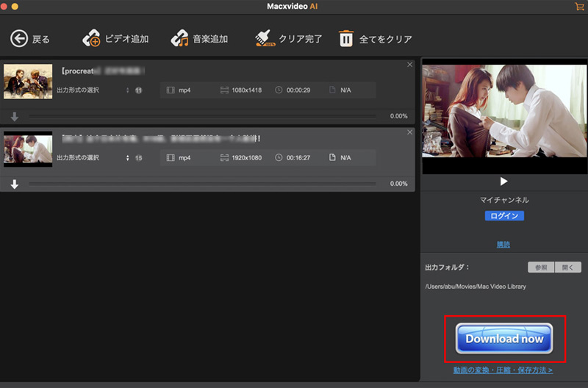The image size is (588, 388).
Task: Open 動画の変換・圧縮・保存方法 link
Action: [503, 370]
